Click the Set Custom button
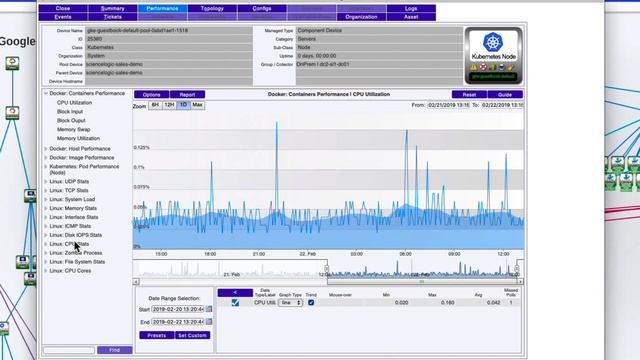Screen dimensions: 640x360 click(x=193, y=335)
